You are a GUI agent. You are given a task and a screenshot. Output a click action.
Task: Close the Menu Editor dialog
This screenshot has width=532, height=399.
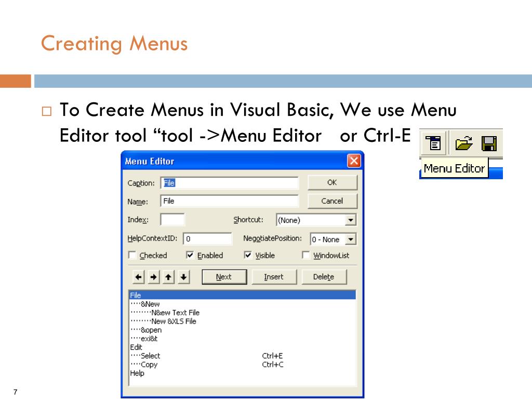(x=354, y=161)
